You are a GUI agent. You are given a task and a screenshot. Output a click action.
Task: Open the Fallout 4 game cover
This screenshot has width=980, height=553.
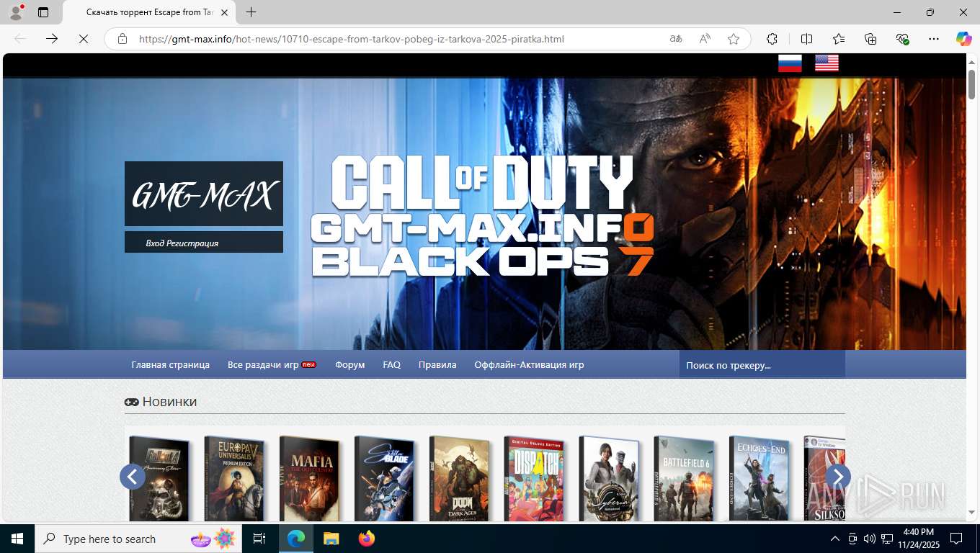click(159, 478)
